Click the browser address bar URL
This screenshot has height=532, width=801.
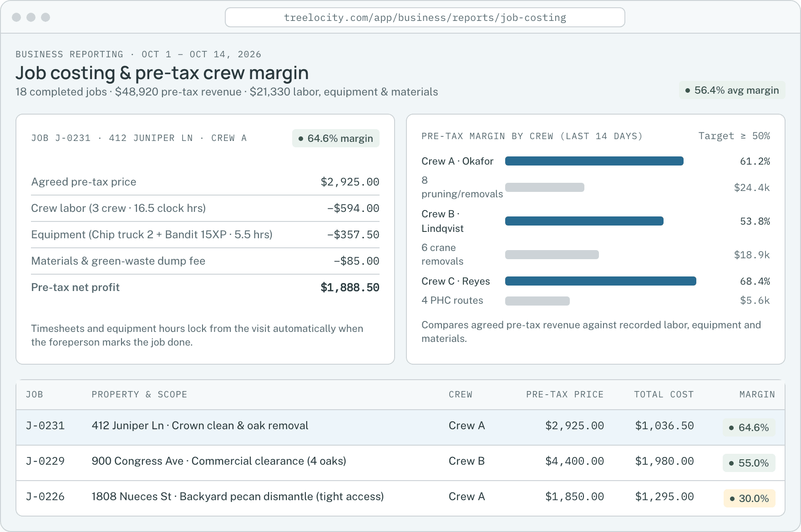[425, 18]
